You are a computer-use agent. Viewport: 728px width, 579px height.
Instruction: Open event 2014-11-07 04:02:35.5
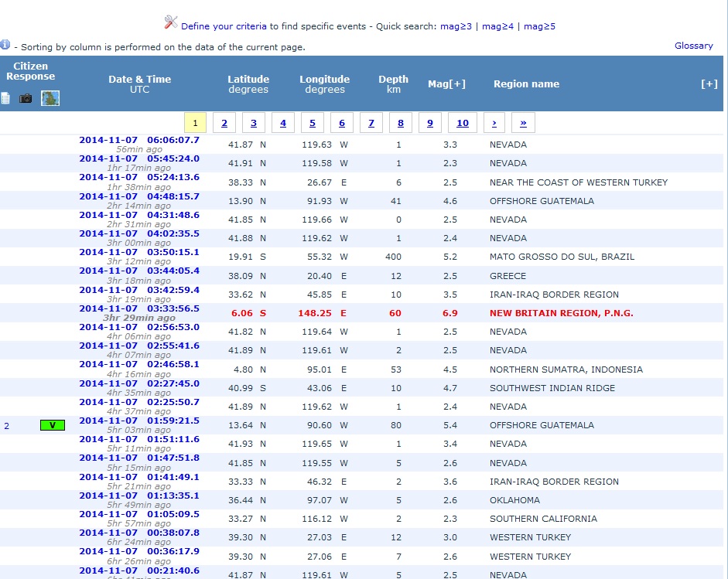click(x=139, y=233)
